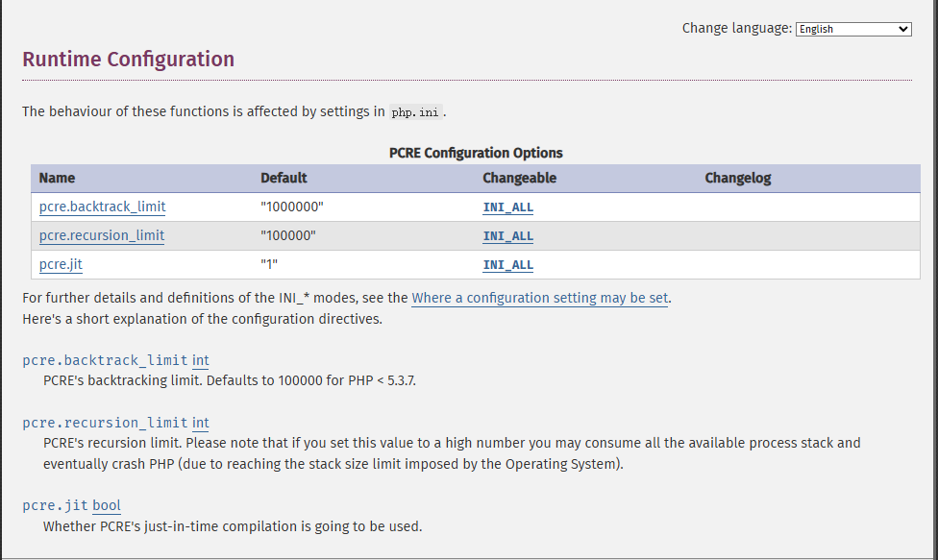Click the Changeable column header
938x560 pixels.
click(x=519, y=178)
